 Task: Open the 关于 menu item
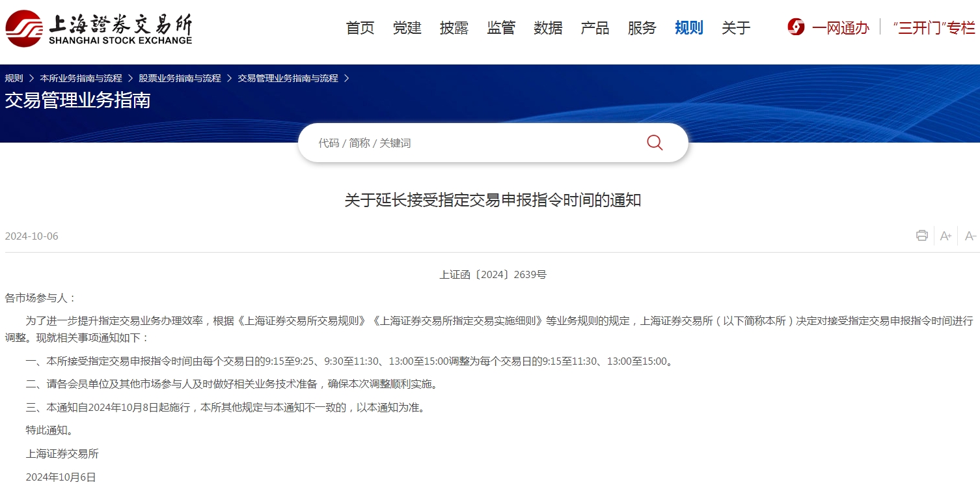(x=736, y=28)
